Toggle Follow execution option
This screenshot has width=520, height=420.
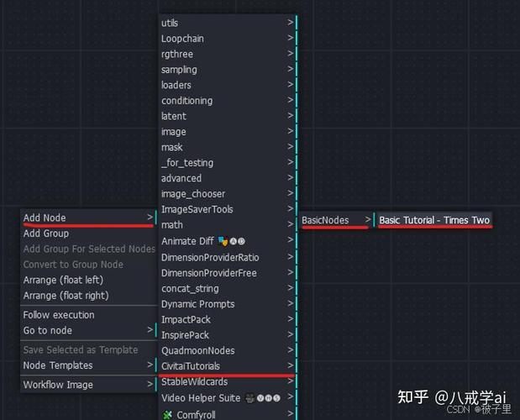click(88, 315)
